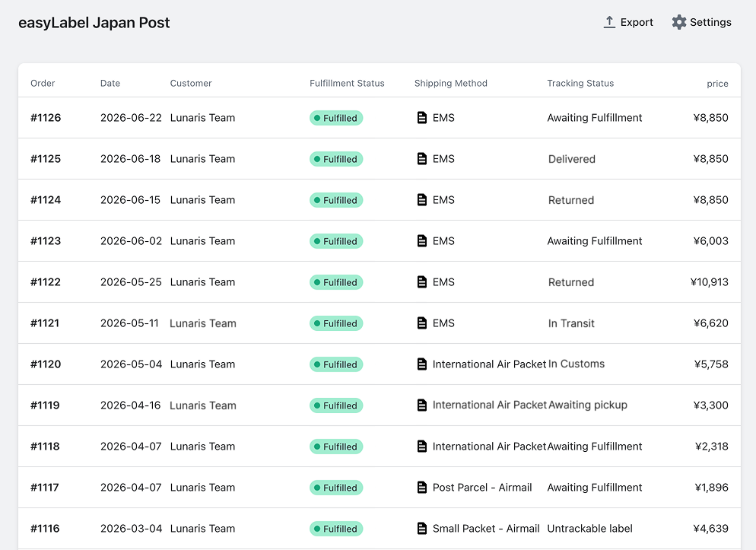Screen dimensions: 756x550
Task: Click the label document icon for order #1118
Action: tap(421, 447)
